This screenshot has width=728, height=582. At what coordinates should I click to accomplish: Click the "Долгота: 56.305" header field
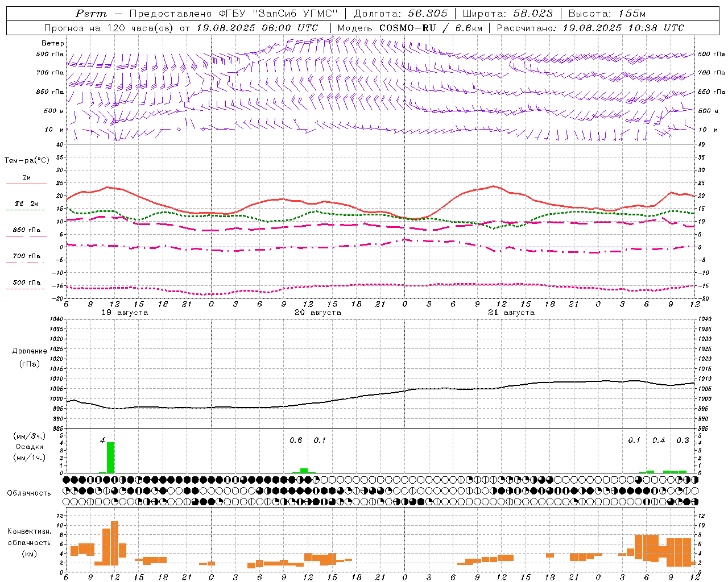pyautogui.click(x=401, y=14)
